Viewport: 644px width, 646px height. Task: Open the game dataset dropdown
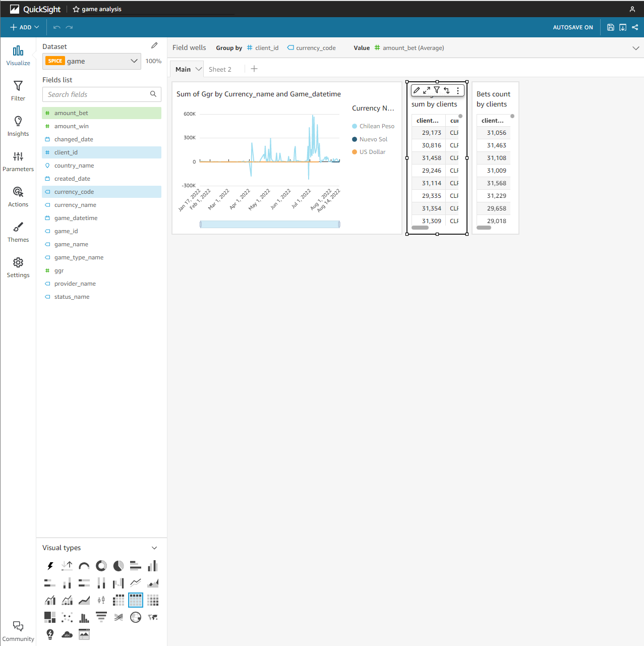click(x=91, y=61)
